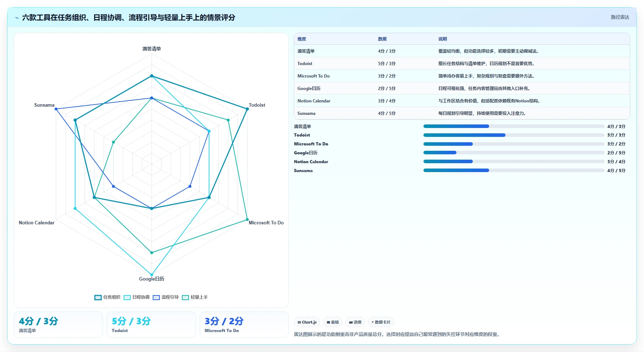Viewport: 644px width, 352px height.
Task: Click the description starting with 与工作区结合有价值
Action: coord(490,101)
